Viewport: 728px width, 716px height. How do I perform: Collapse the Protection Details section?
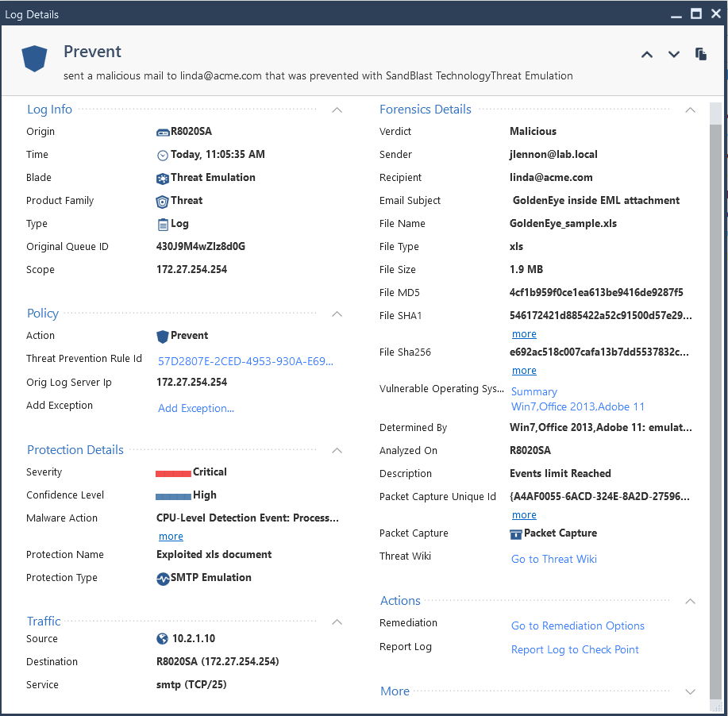tap(337, 450)
